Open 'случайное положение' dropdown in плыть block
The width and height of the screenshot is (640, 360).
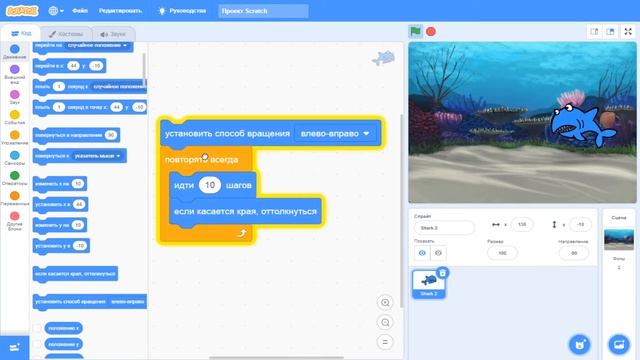pos(118,87)
